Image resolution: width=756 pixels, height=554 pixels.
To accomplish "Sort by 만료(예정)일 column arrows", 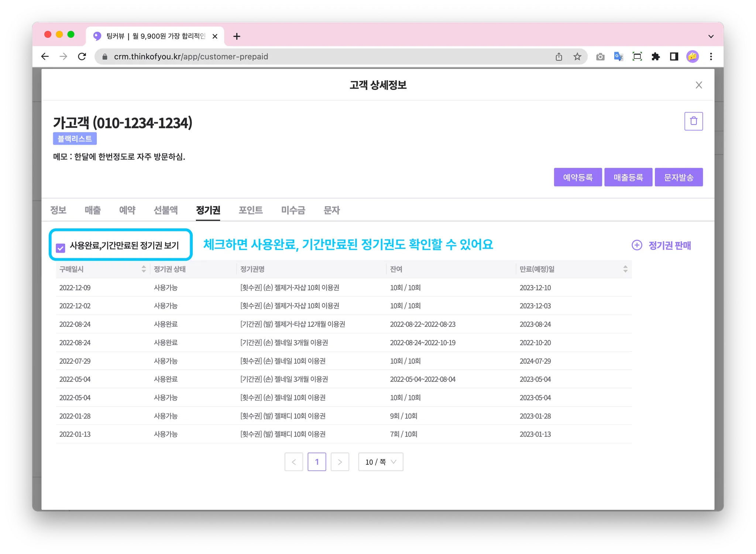I will coord(625,269).
